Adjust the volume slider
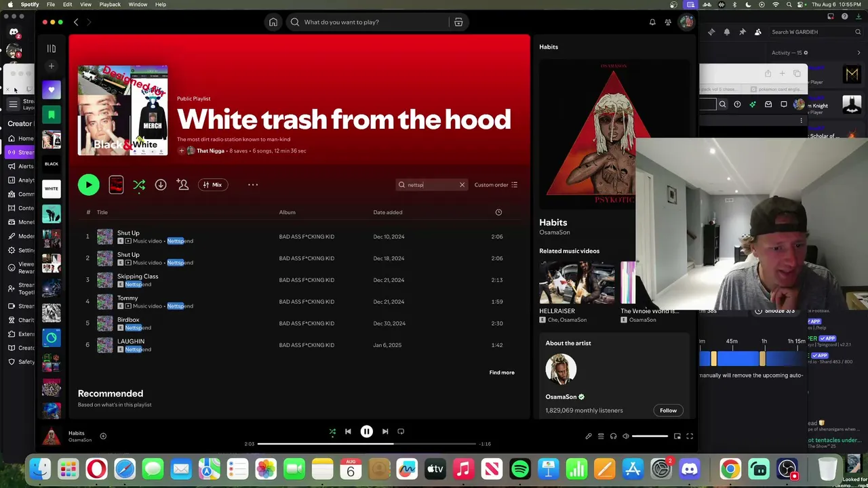This screenshot has width=868, height=488. [x=650, y=436]
